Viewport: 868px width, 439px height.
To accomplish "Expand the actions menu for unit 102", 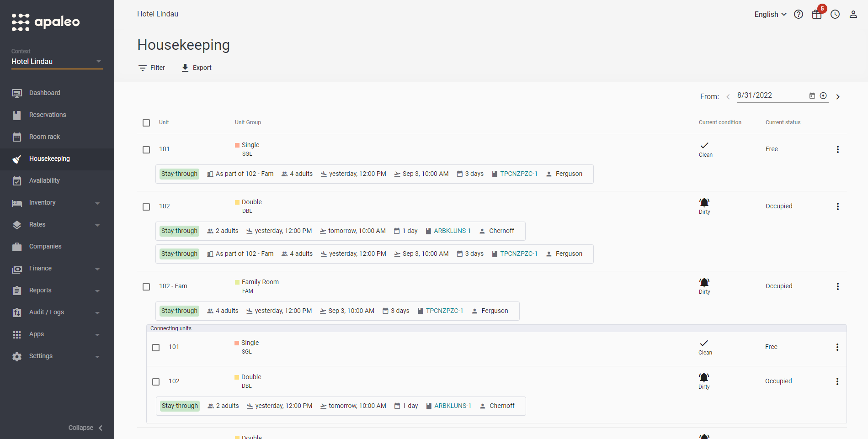I will (838, 206).
